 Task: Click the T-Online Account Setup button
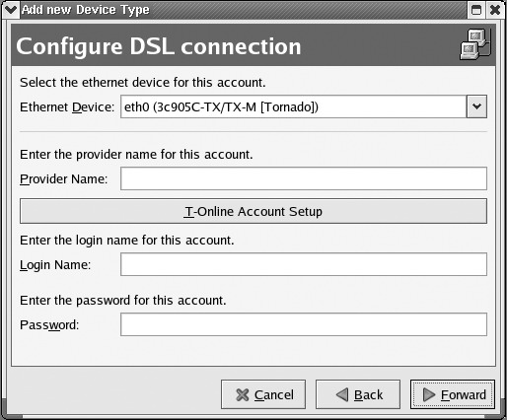click(253, 211)
